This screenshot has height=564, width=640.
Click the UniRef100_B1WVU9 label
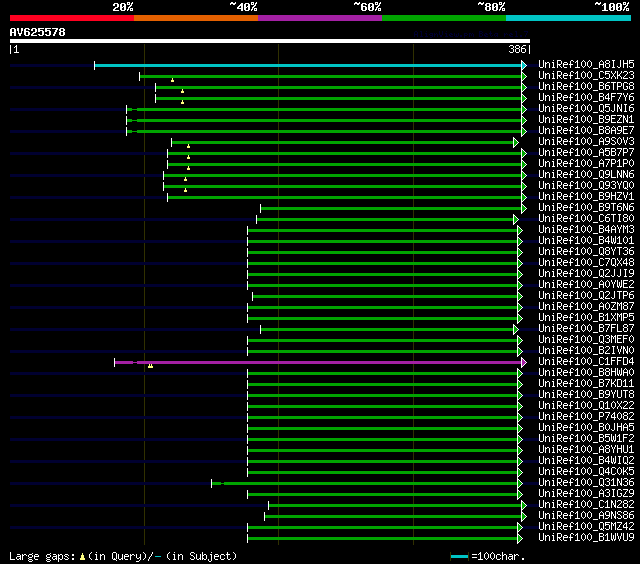click(586, 538)
